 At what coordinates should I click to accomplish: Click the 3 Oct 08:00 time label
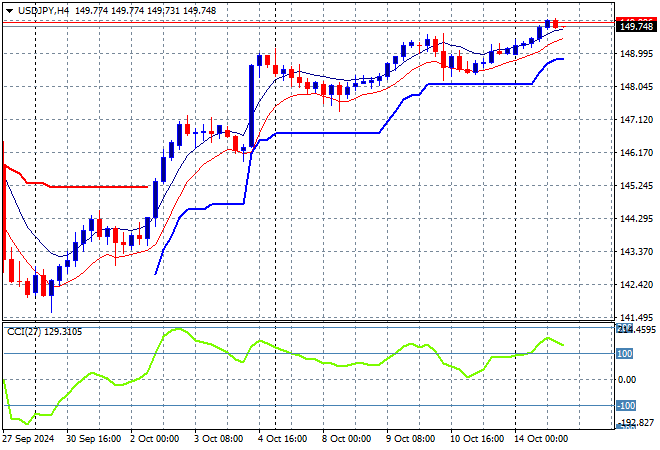pos(218,439)
